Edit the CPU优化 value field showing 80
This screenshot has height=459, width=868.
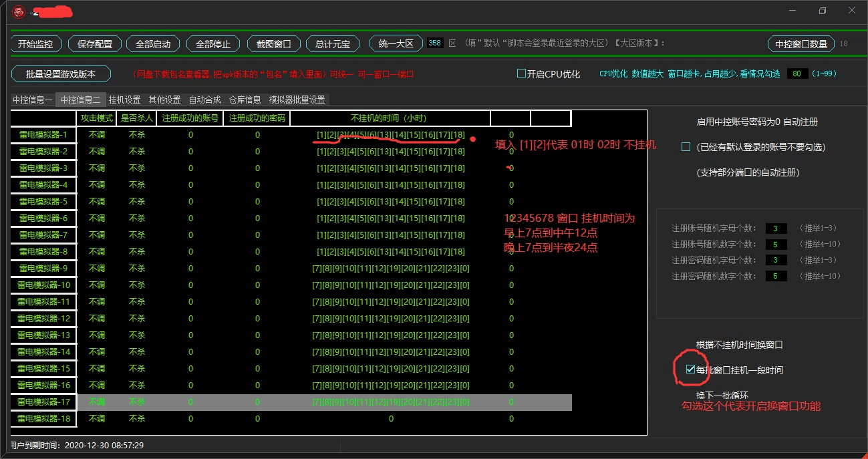click(797, 73)
